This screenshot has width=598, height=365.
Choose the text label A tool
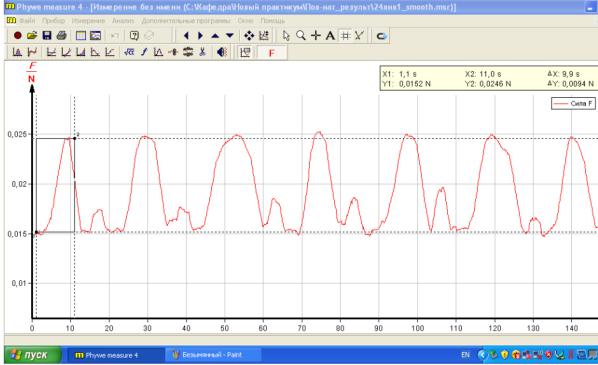point(330,35)
